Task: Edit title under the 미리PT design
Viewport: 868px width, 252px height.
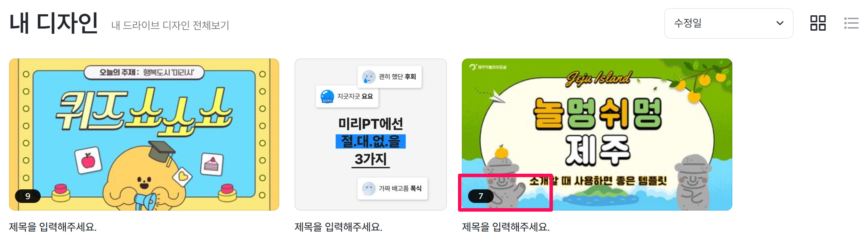Action: click(338, 227)
